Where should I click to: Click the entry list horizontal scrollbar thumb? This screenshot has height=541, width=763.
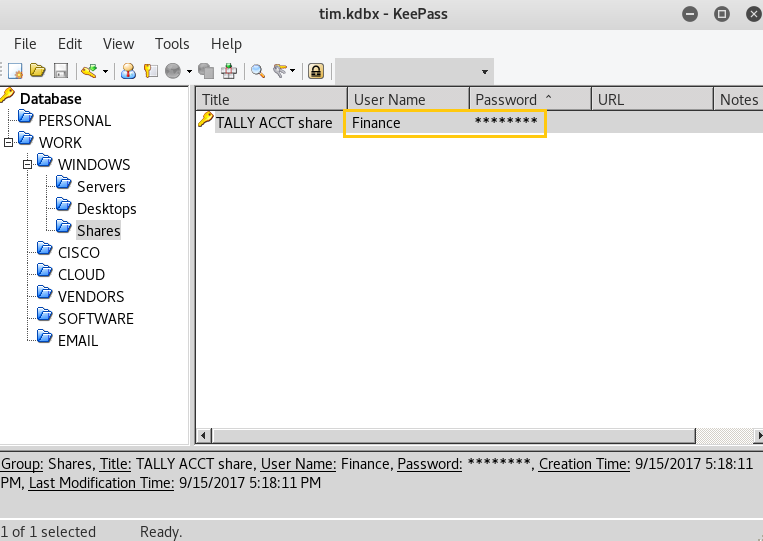[454, 435]
